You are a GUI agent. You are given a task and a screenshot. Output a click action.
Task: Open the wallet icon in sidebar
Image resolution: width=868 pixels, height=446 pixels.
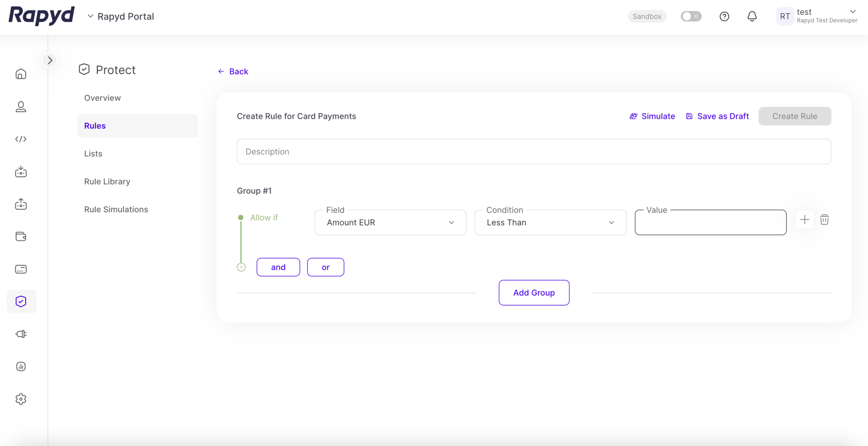click(21, 237)
